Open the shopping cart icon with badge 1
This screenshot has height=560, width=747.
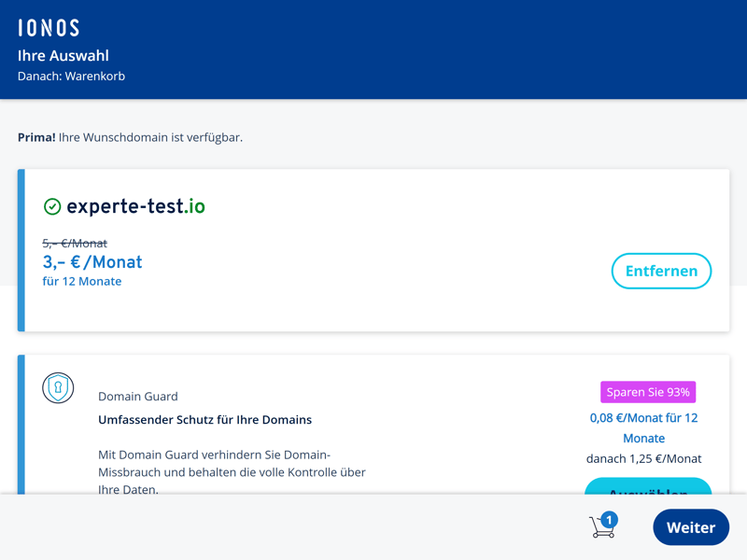point(603,525)
